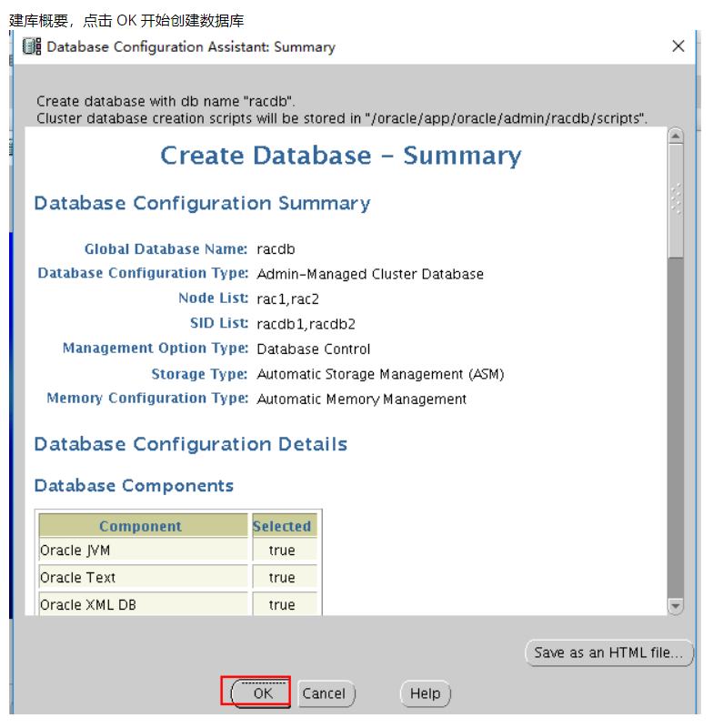
Task: Click the Global Database Name label
Action: pyautogui.click(x=166, y=249)
